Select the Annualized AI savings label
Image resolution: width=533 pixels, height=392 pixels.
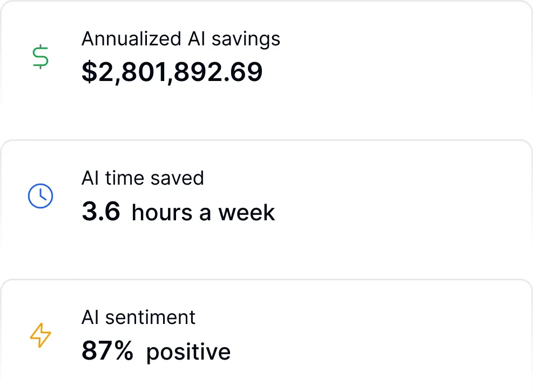(x=181, y=39)
